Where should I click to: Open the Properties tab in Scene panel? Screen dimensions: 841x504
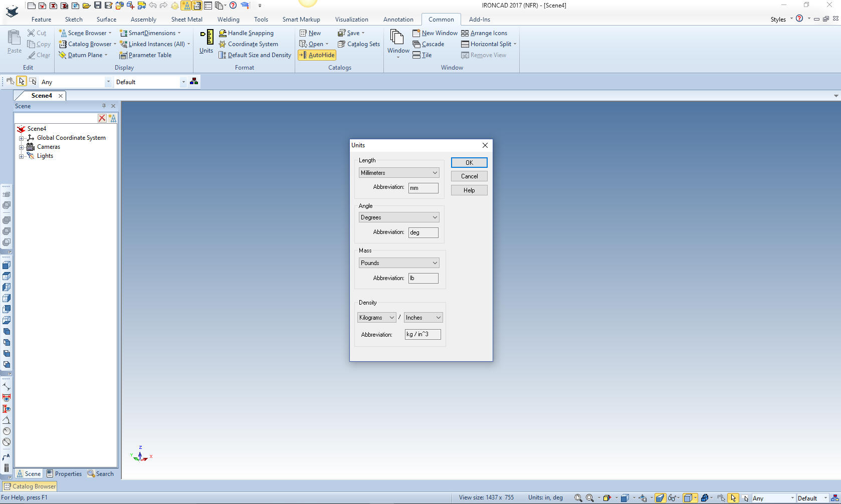64,474
